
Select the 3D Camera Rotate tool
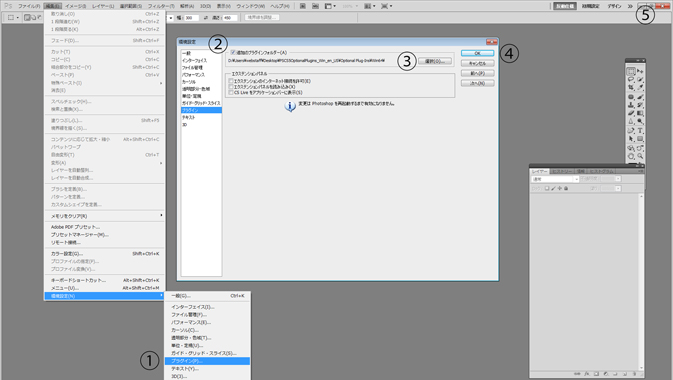[640, 148]
